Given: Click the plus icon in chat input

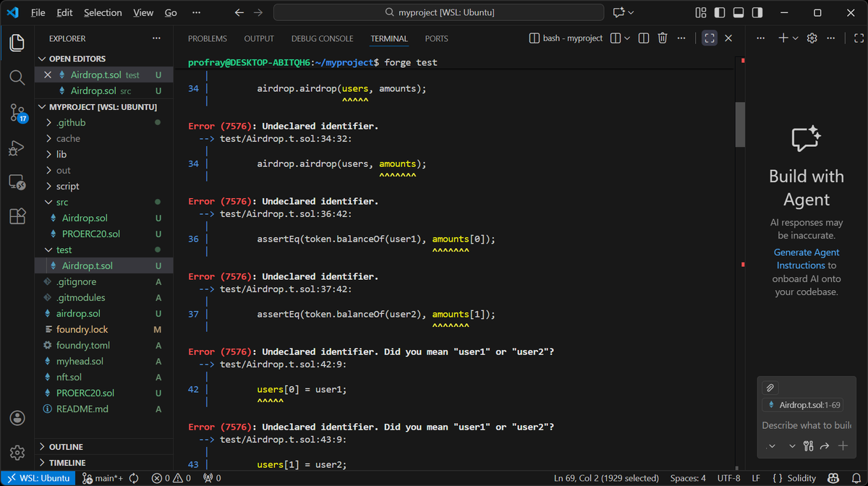Looking at the screenshot, I should [843, 446].
